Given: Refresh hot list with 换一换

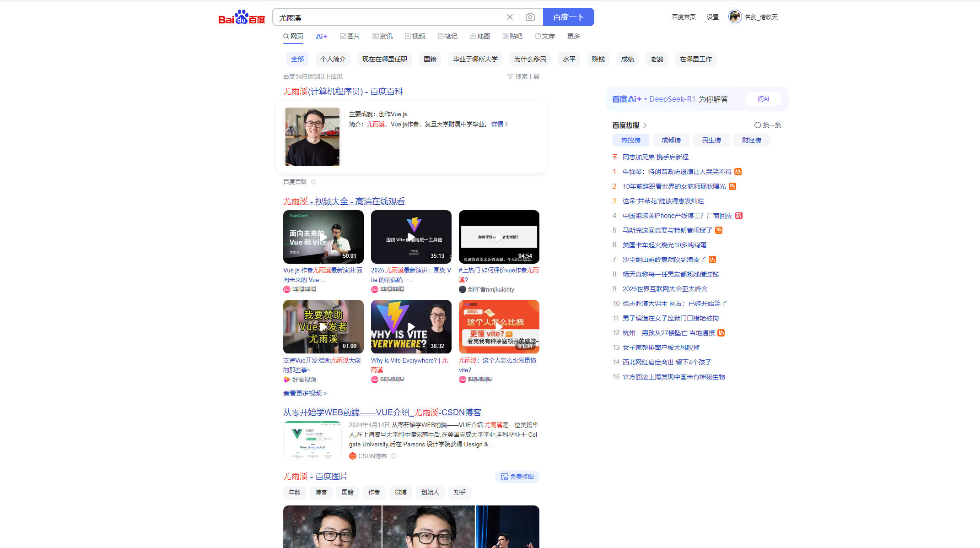Looking at the screenshot, I should tap(768, 125).
